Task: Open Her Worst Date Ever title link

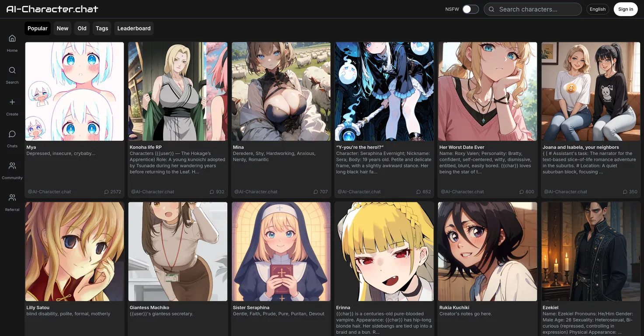Action: point(462,147)
